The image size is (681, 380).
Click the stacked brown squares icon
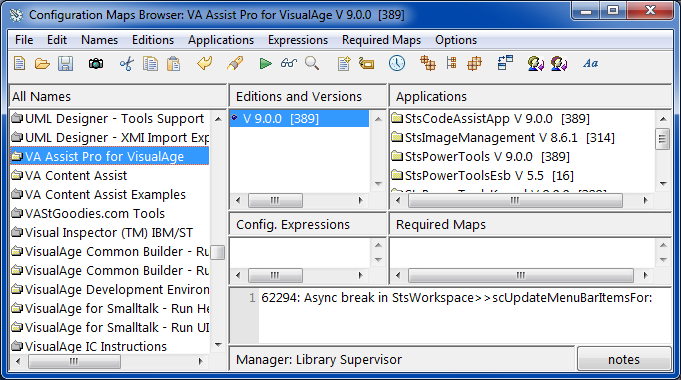point(428,63)
